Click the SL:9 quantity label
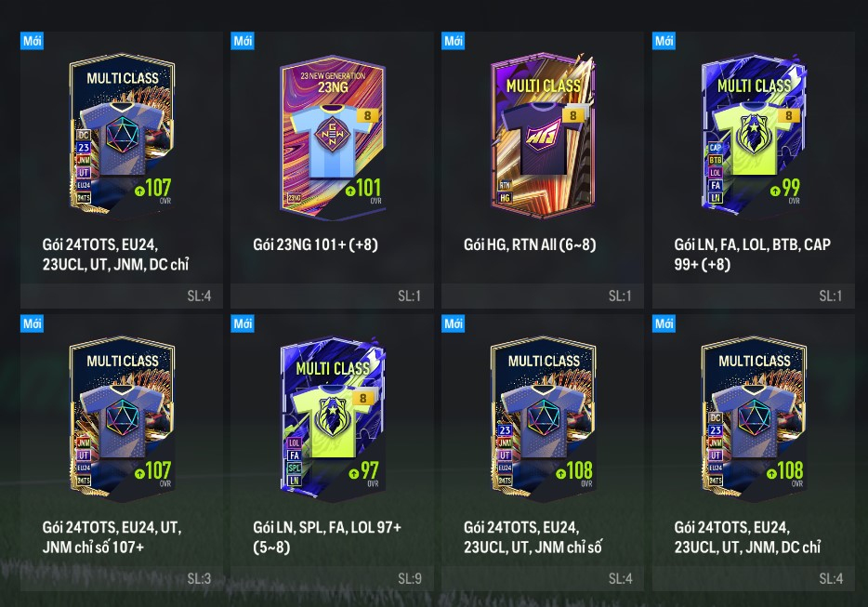868x607 pixels. (410, 579)
